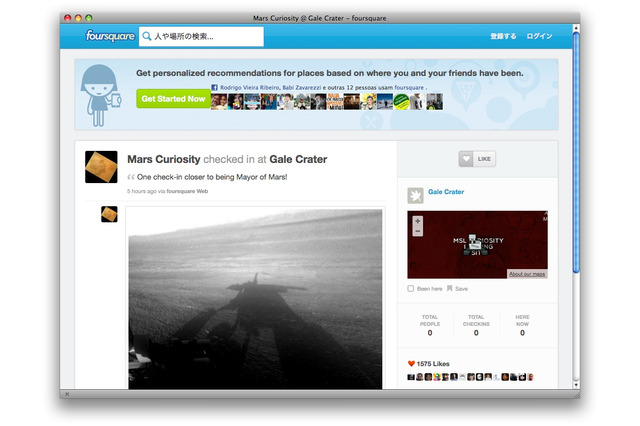Click the last avatar in the Likes row

coord(531,377)
